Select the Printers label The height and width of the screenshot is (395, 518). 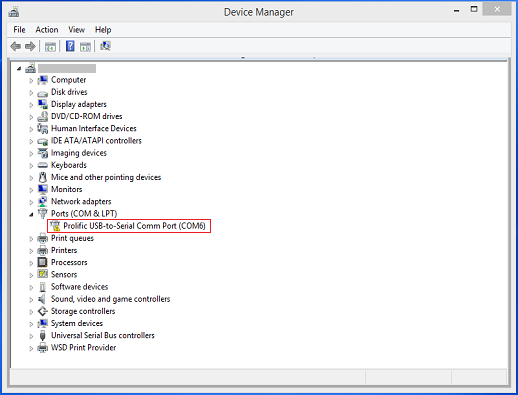tap(64, 250)
